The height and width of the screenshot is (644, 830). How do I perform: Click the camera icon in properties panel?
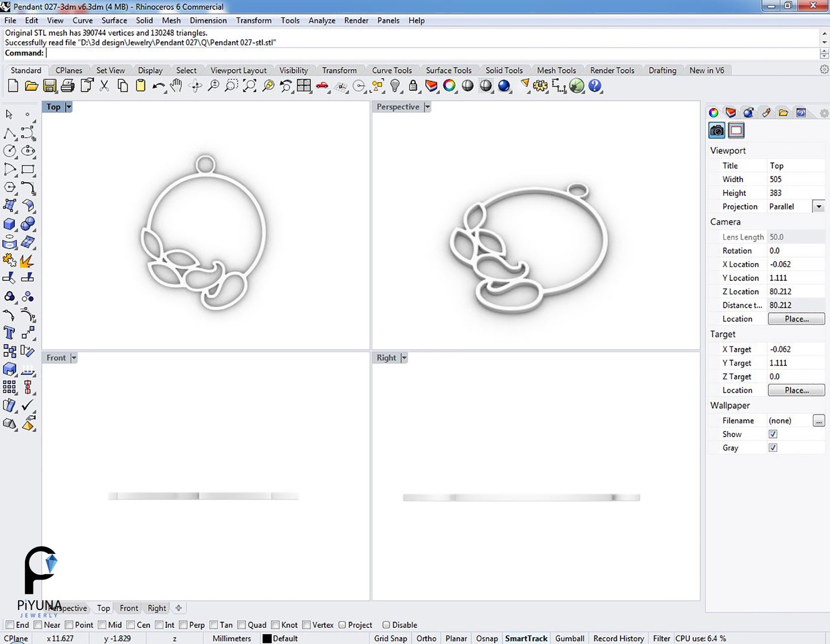(x=717, y=131)
